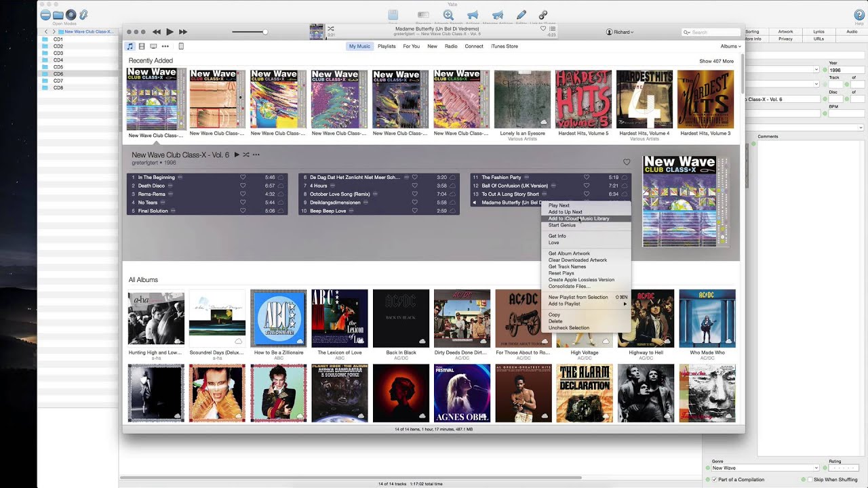
Task: Open the Albums view dropdown
Action: [x=730, y=46]
